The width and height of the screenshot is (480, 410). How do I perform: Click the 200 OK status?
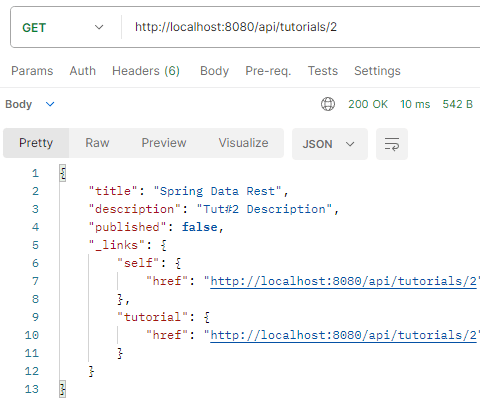coord(368,104)
